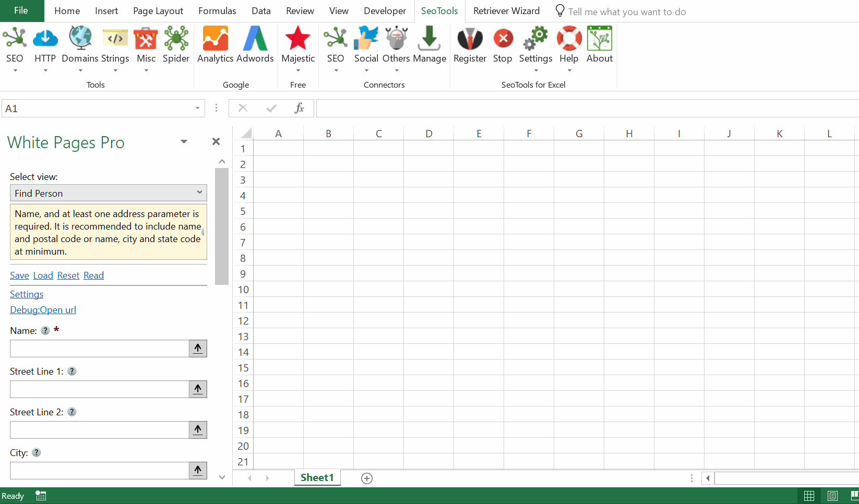Switch to the Home tab
This screenshot has height=504, width=859.
point(67,11)
